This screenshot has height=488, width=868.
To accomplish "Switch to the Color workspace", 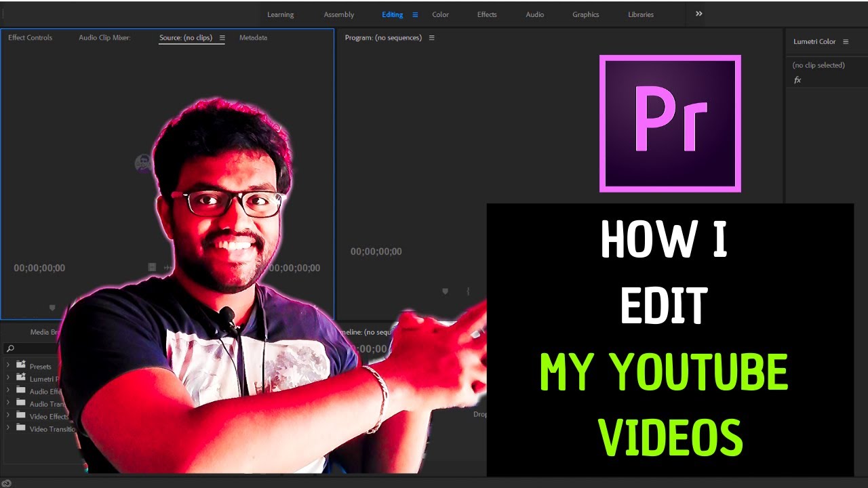I will [440, 14].
